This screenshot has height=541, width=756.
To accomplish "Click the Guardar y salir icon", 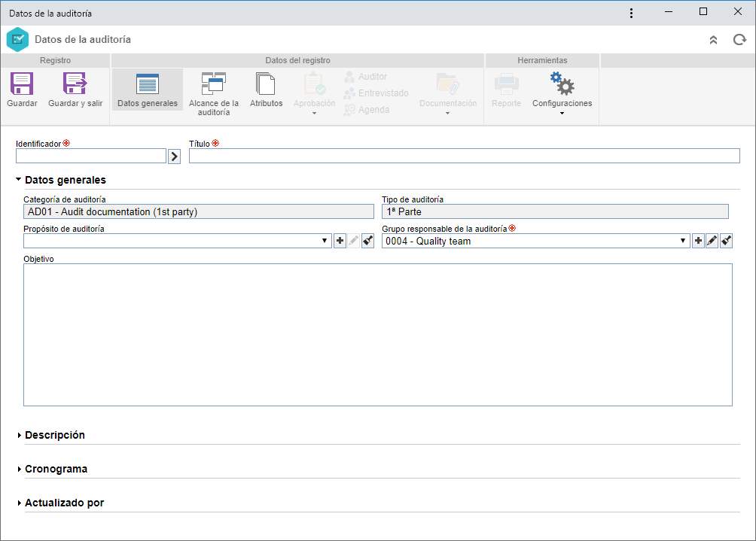I will click(x=75, y=84).
